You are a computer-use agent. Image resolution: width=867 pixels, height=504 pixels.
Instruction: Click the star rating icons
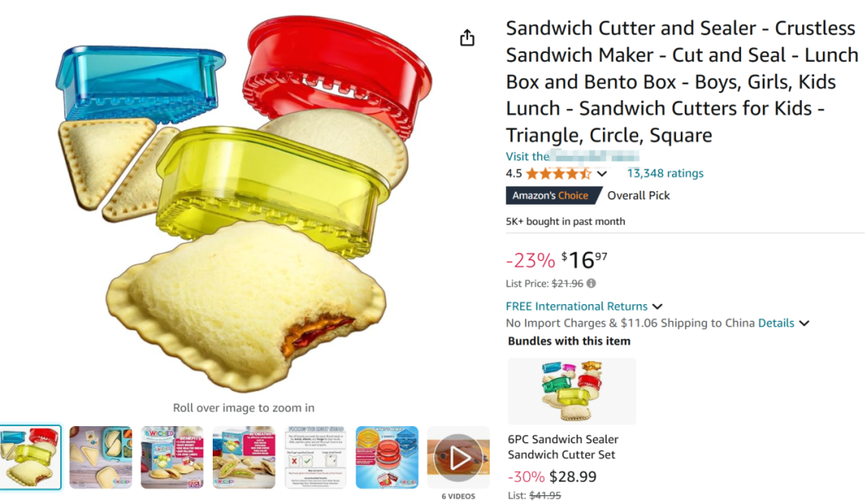pyautogui.click(x=559, y=173)
